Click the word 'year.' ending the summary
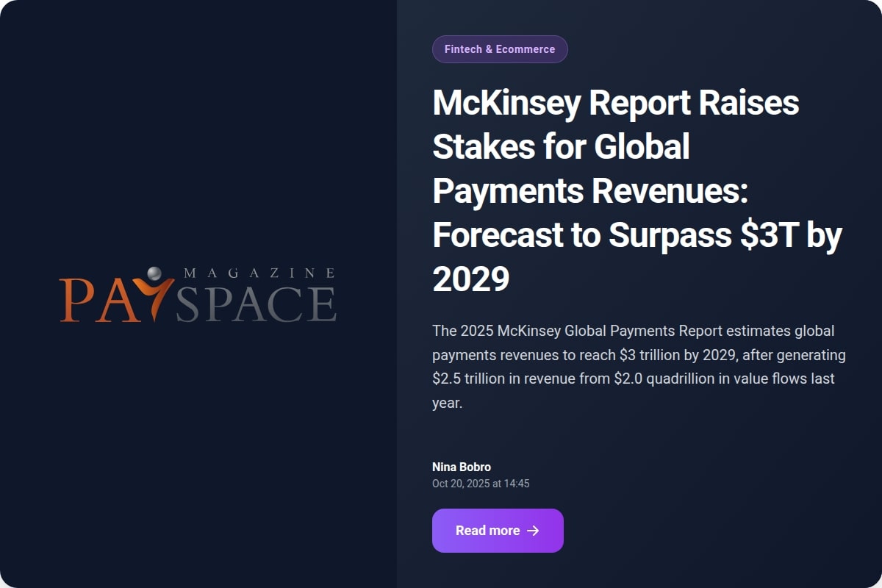 (x=447, y=404)
